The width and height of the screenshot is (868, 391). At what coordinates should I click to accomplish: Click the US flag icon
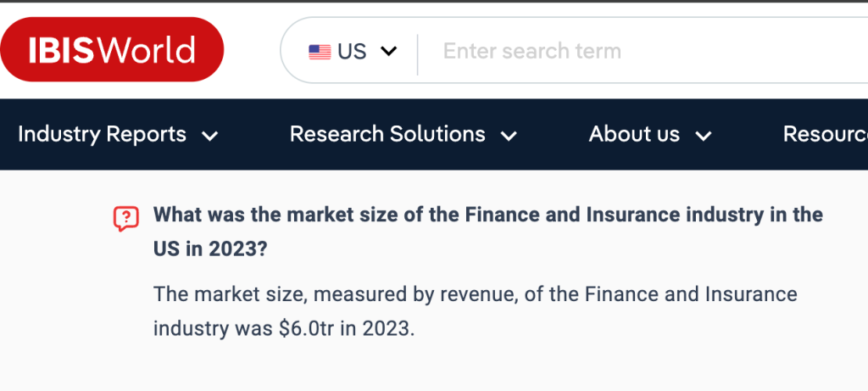pos(320,52)
